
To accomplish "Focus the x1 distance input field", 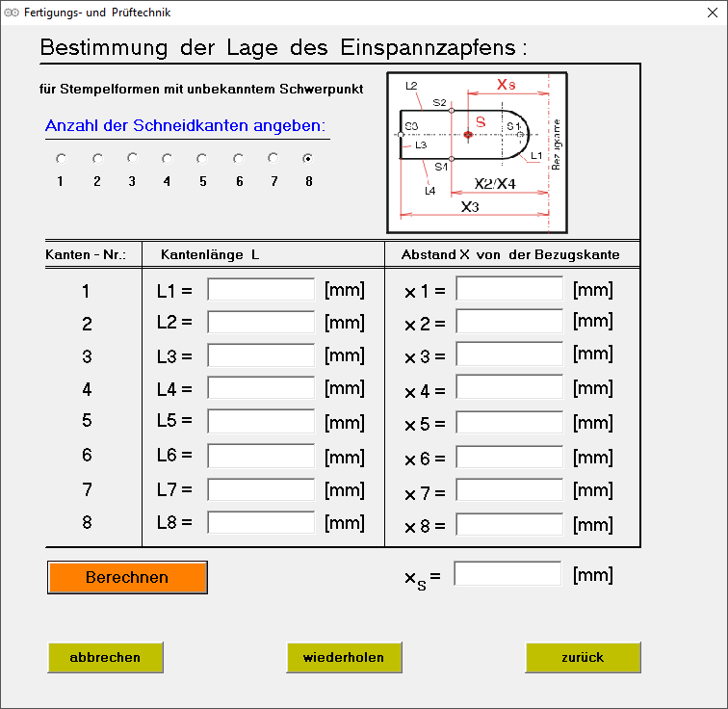I will pos(509,290).
